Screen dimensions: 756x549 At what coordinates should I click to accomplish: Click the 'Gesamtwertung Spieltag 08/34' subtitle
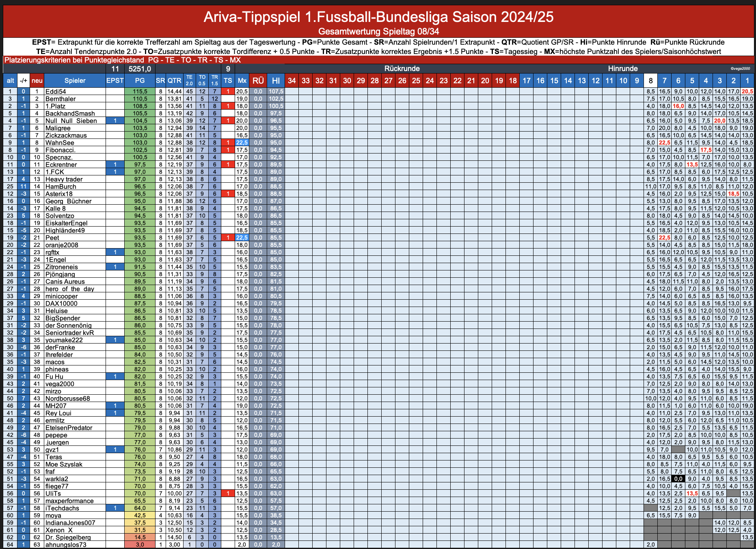(378, 31)
